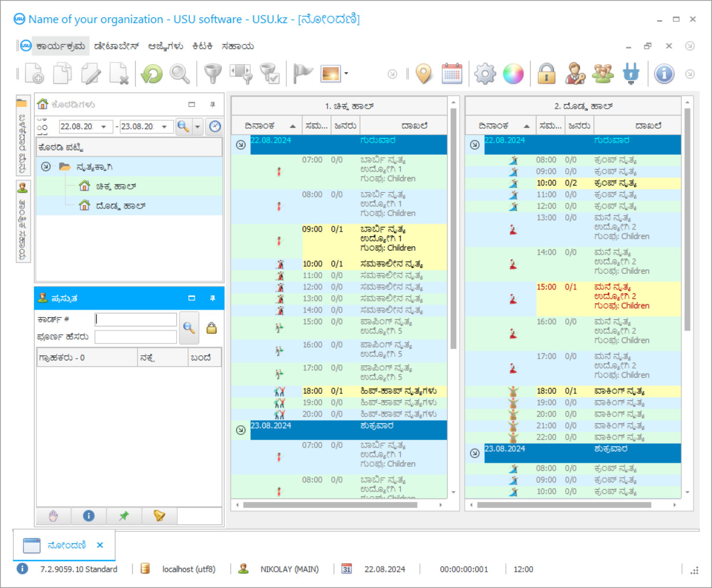Click ದಾಖಲೆ column header in big hall
Image resolution: width=712 pixels, height=588 pixels.
(638, 125)
